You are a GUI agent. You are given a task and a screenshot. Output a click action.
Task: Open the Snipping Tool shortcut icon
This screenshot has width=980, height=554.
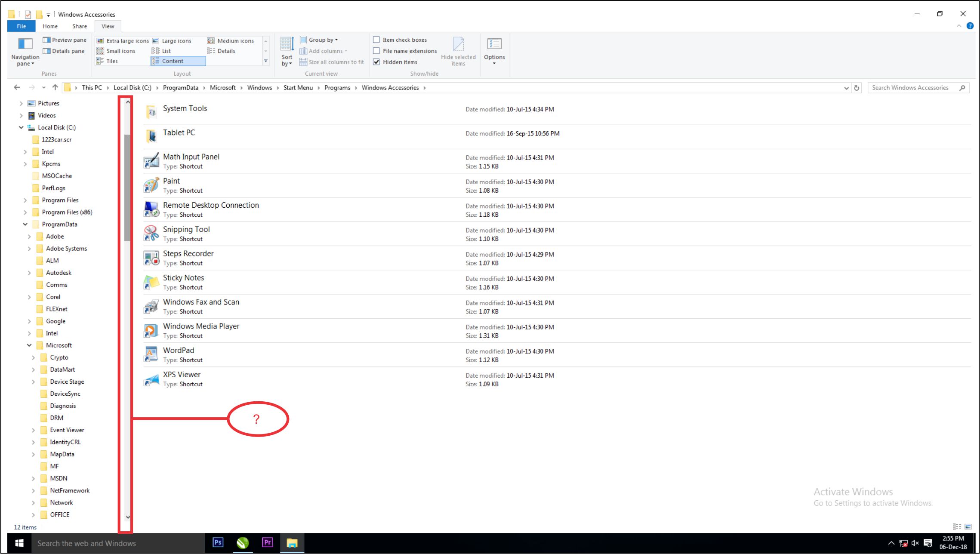point(151,234)
